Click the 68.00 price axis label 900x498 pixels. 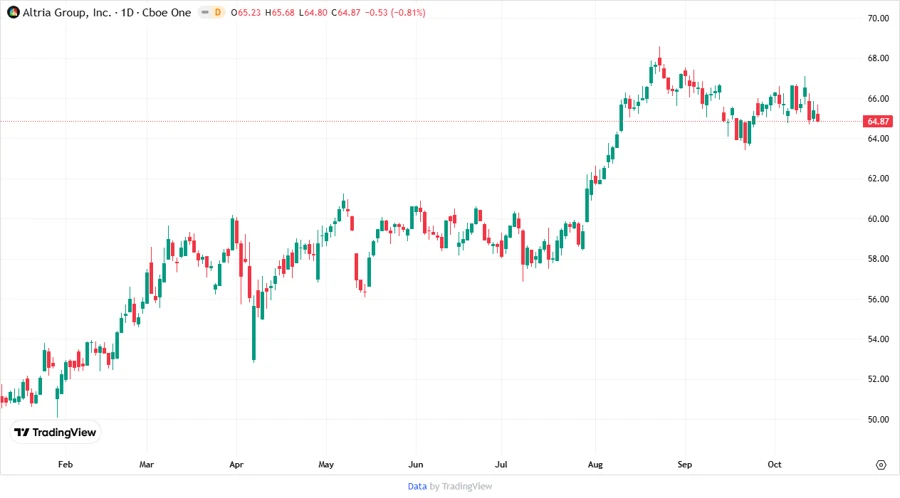878,59
